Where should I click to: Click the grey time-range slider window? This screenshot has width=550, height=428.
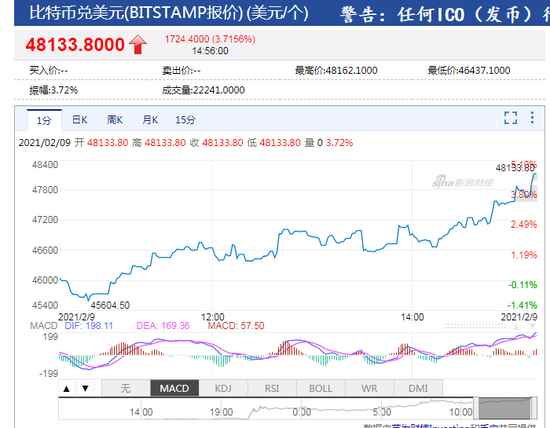click(505, 408)
